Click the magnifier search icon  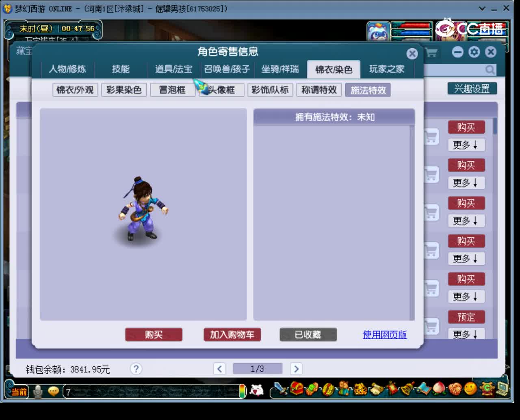point(490,70)
